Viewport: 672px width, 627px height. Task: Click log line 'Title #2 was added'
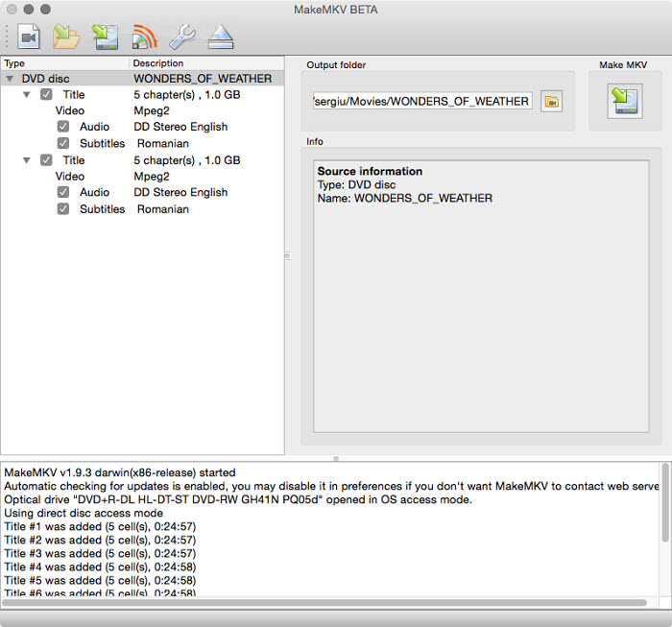click(100, 540)
